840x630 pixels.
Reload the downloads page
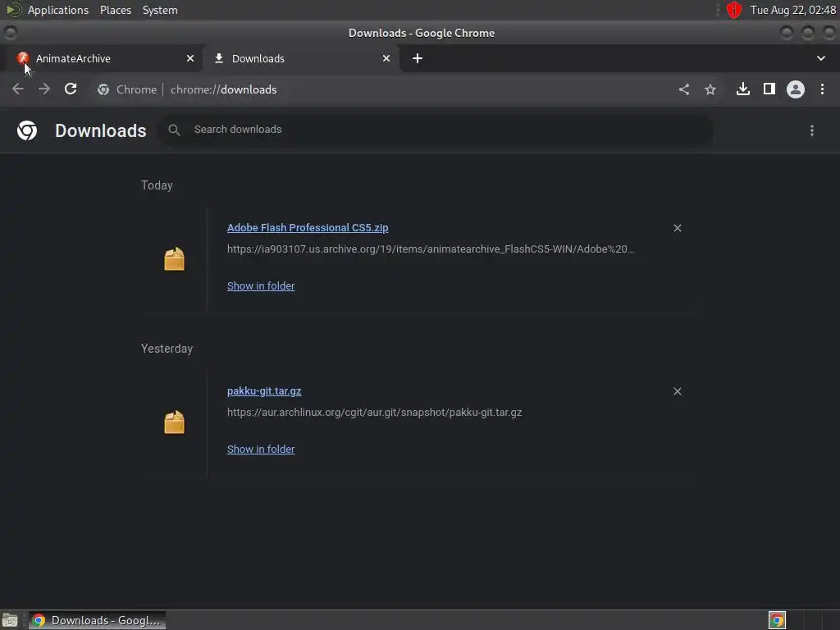tap(71, 89)
